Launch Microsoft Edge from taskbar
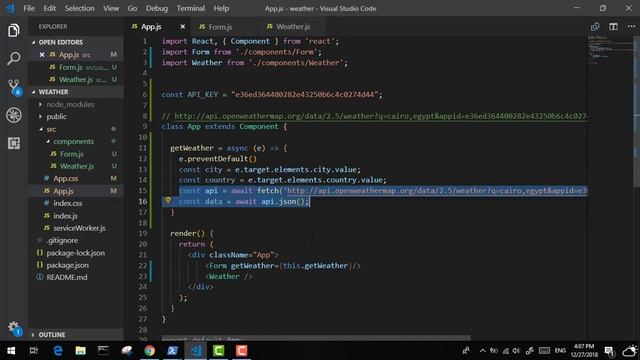The image size is (640, 360). 58,351
